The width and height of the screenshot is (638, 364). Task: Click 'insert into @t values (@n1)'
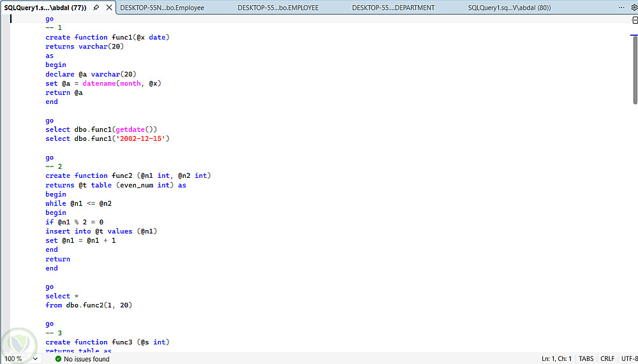click(101, 231)
